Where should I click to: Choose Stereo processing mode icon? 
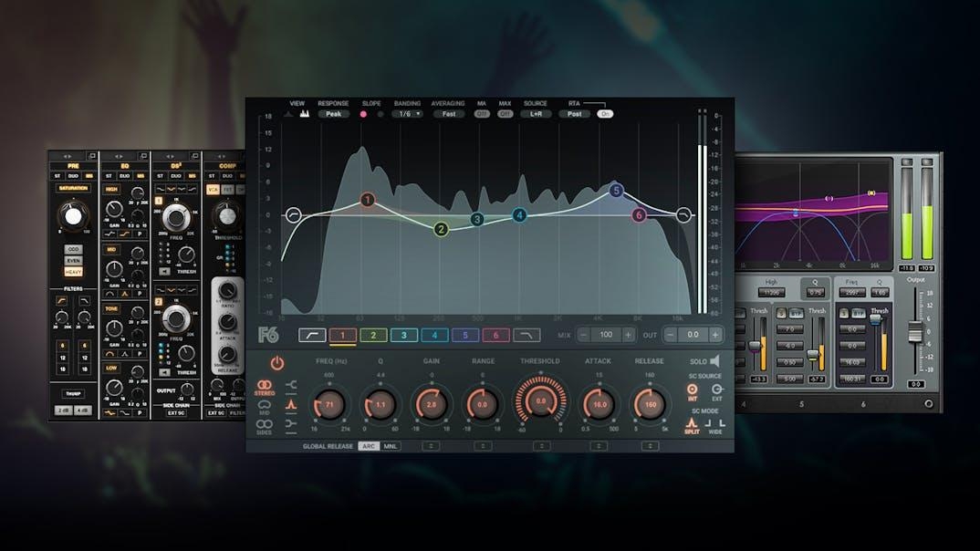pyautogui.click(x=264, y=386)
